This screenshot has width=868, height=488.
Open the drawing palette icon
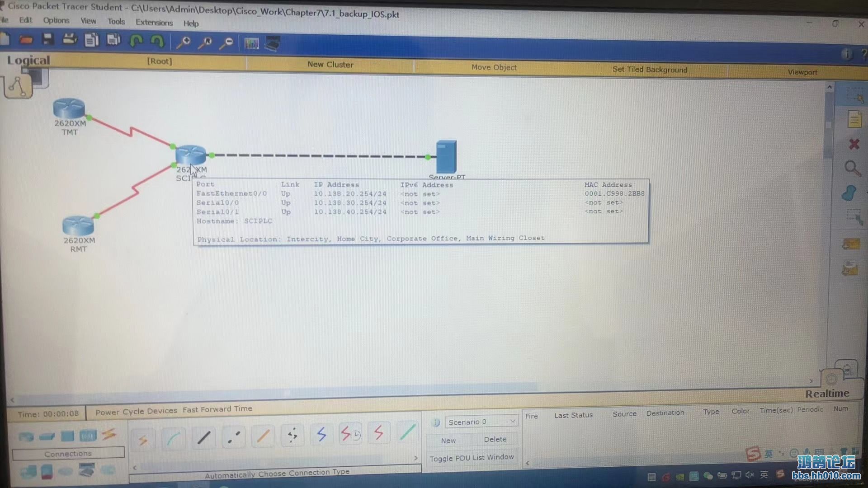click(251, 43)
